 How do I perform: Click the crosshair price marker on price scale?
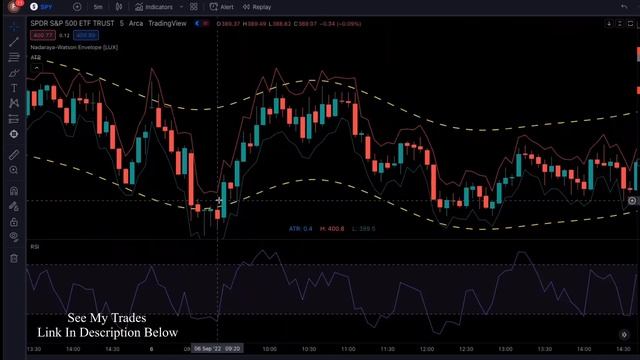coord(632,200)
